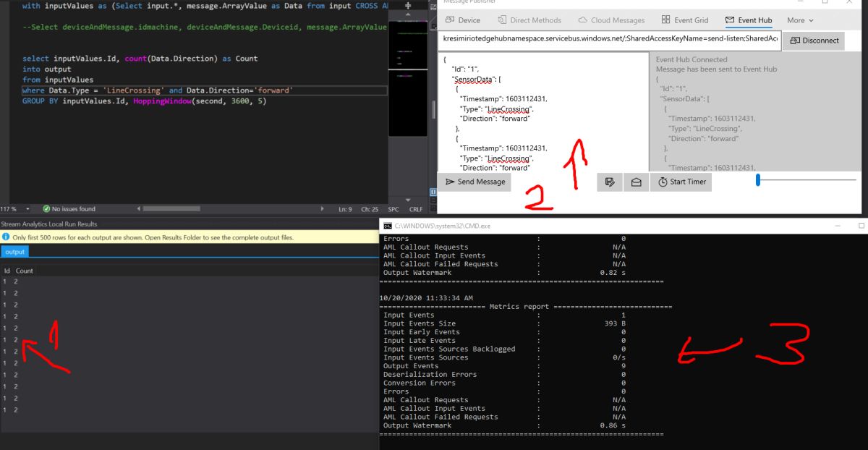Viewport: 868px width, 450px height.
Task: Click inside the JSON message editor
Action: pyautogui.click(x=542, y=111)
